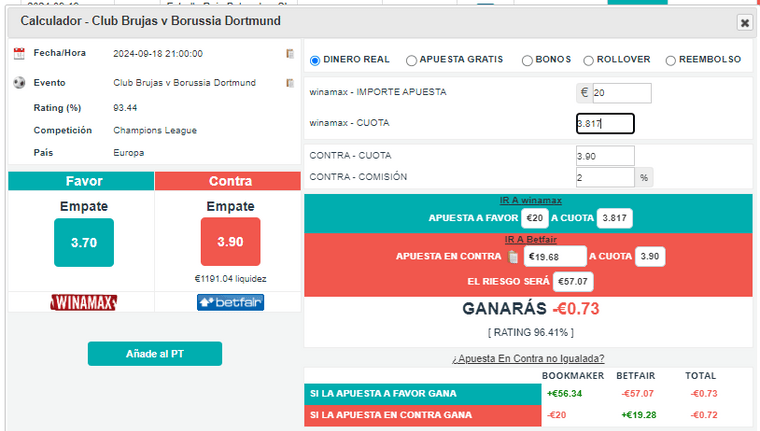Click the Betfair exchange logo
The height and width of the screenshot is (431, 760).
coord(230,302)
